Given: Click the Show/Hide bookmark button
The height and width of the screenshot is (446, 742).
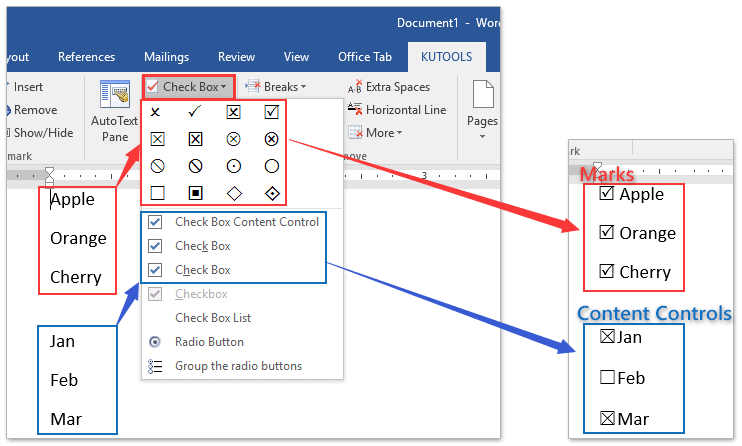Looking at the screenshot, I should click(x=40, y=133).
